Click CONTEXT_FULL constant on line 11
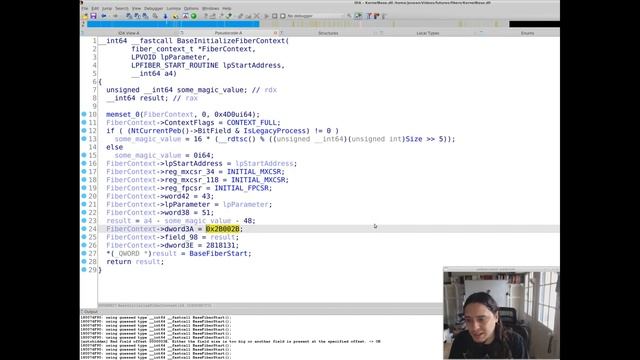The image size is (640, 360). pyautogui.click(x=251, y=122)
